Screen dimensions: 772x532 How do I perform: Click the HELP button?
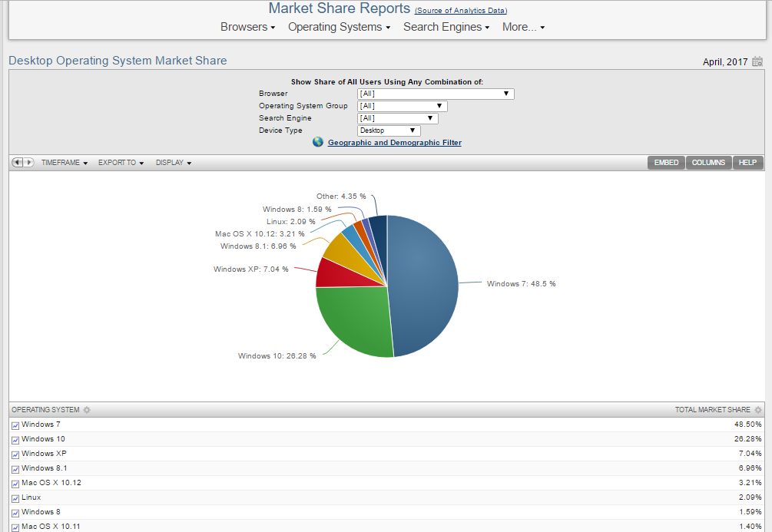pos(747,163)
